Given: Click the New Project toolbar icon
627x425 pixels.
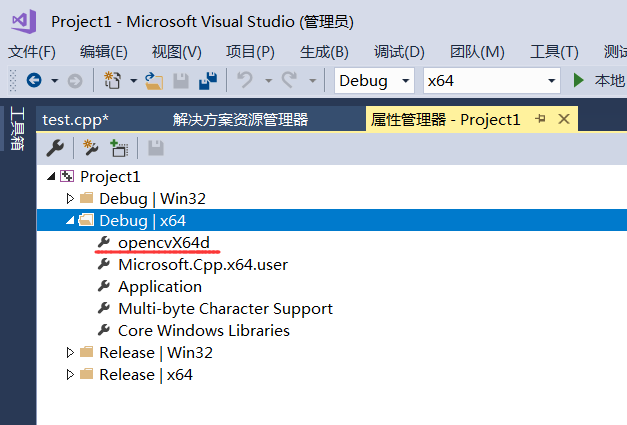Looking at the screenshot, I should point(112,80).
